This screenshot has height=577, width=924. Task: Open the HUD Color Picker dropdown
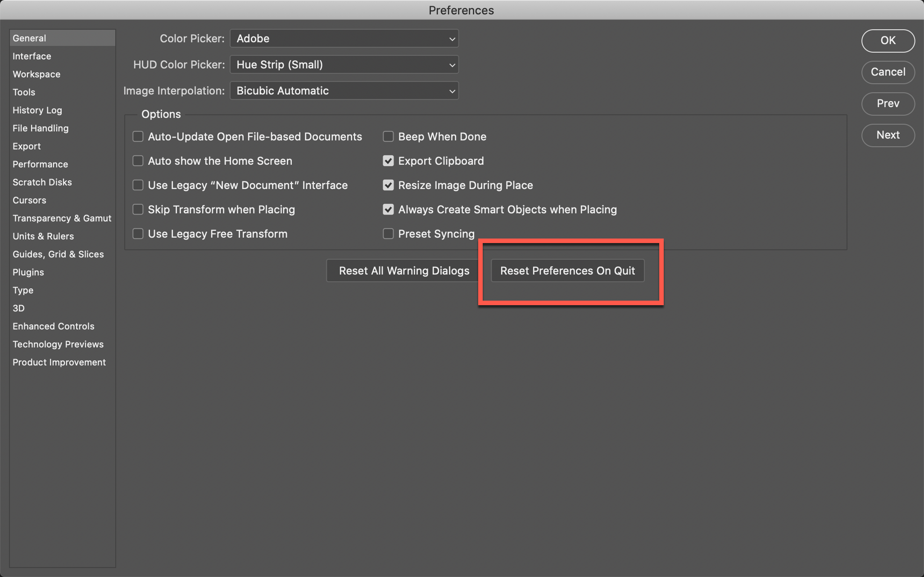tap(344, 64)
